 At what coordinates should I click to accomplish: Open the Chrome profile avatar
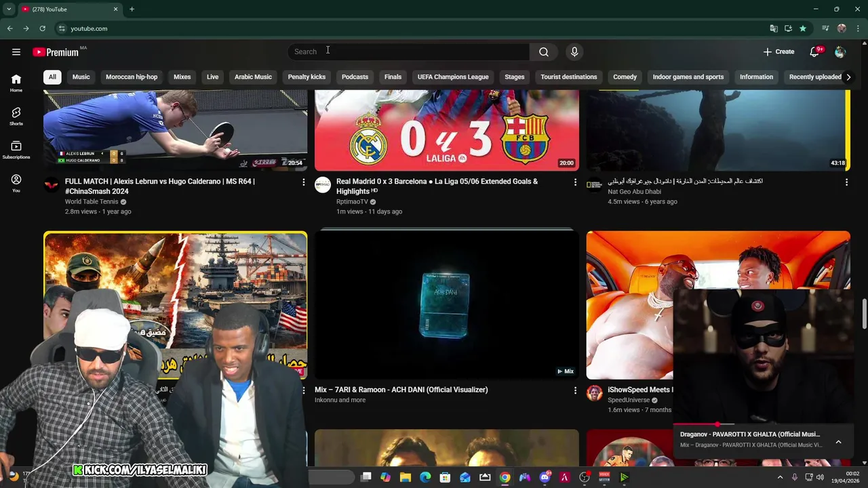pos(842,28)
